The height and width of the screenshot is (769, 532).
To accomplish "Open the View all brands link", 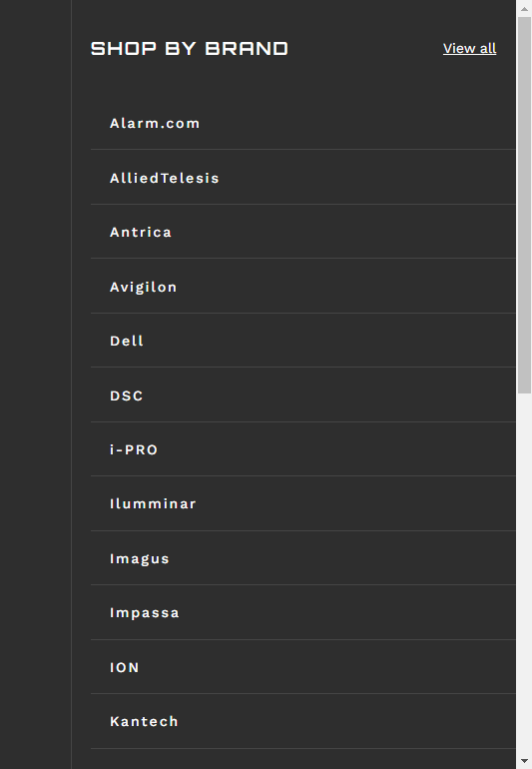I will point(469,49).
